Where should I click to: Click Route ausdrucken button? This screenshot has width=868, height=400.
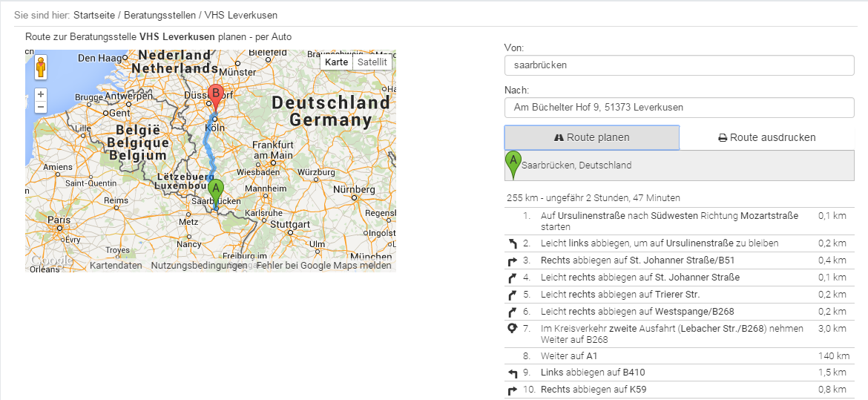pyautogui.click(x=766, y=137)
